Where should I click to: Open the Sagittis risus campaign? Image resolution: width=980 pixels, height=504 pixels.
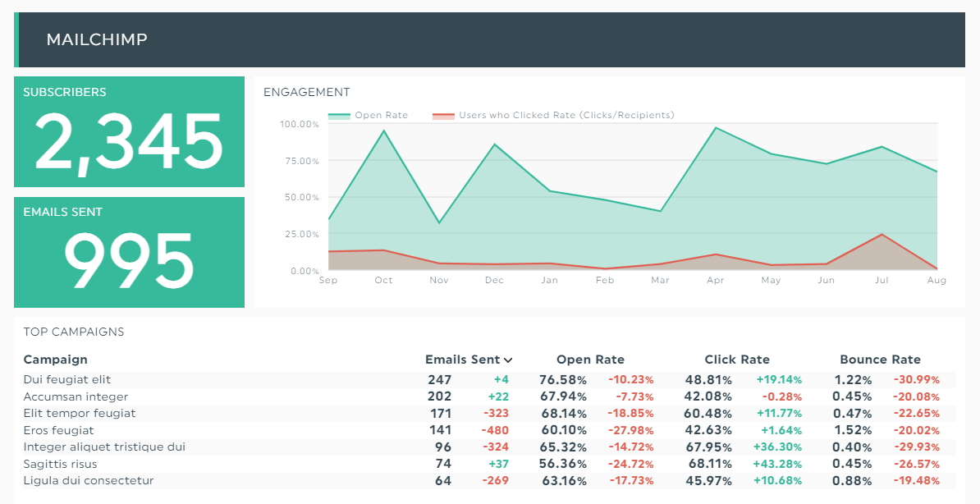point(60,464)
